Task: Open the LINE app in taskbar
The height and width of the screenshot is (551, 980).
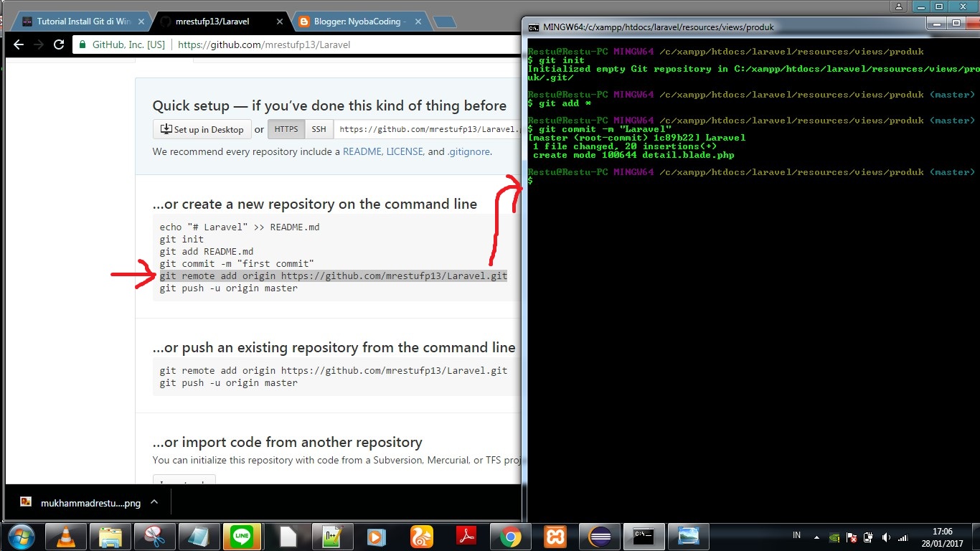Action: click(x=243, y=536)
